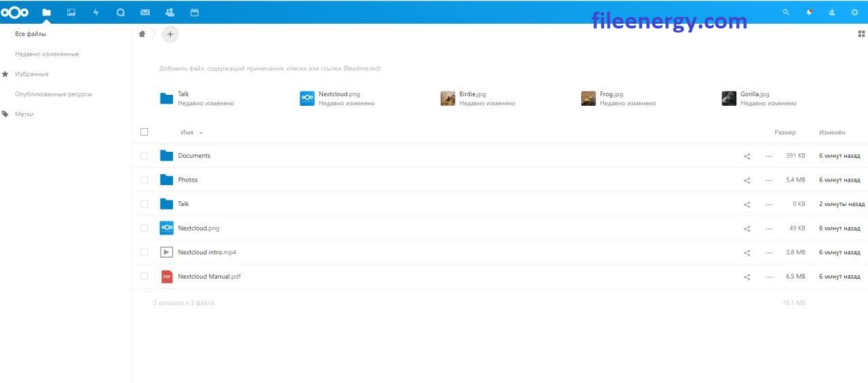Open the Photos folder in file list
This screenshot has width=868, height=383.
coord(188,180)
